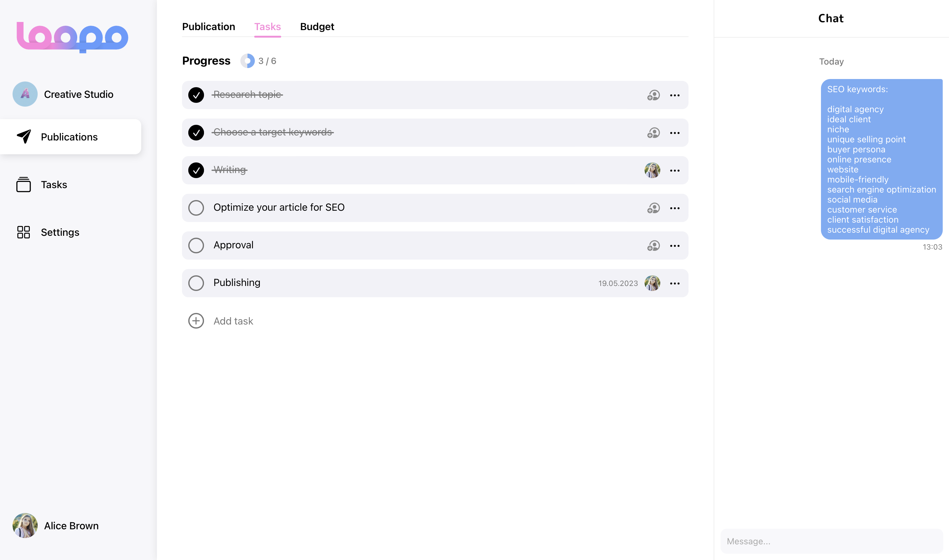Expand options menu for Choose a target keywords
This screenshot has height=560, width=949.
pyautogui.click(x=674, y=133)
